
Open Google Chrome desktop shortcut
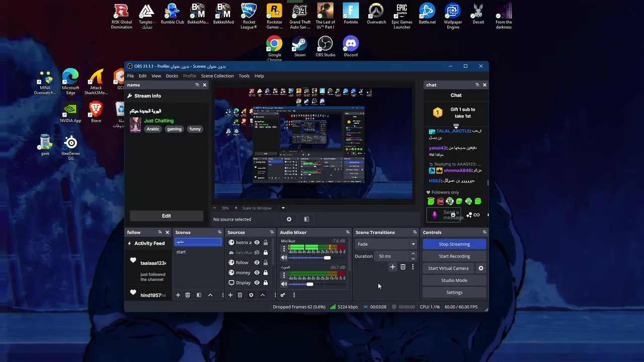click(274, 49)
